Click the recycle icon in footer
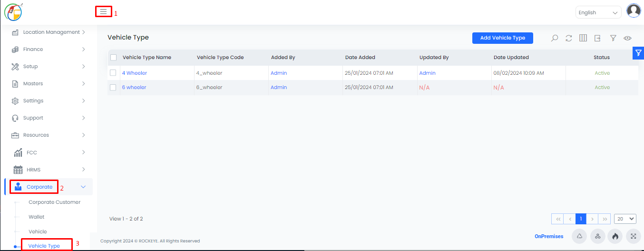The height and width of the screenshot is (251, 644). pyautogui.click(x=579, y=236)
